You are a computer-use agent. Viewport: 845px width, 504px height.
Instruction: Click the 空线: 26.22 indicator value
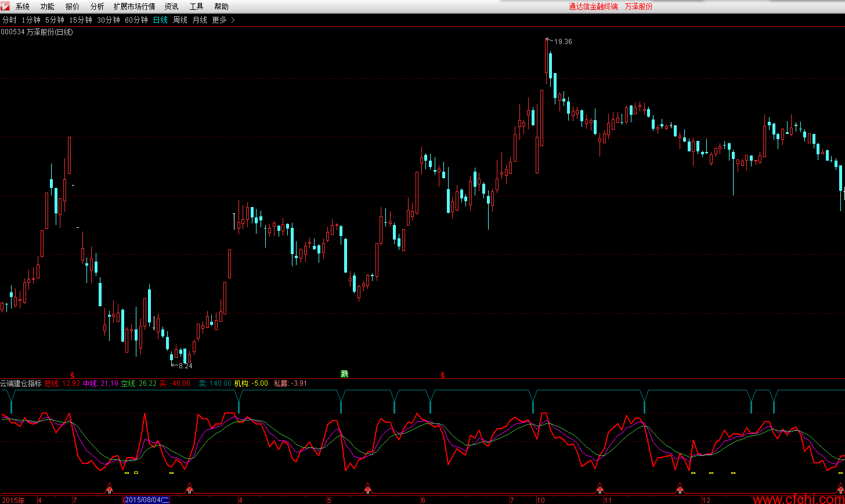pos(139,383)
